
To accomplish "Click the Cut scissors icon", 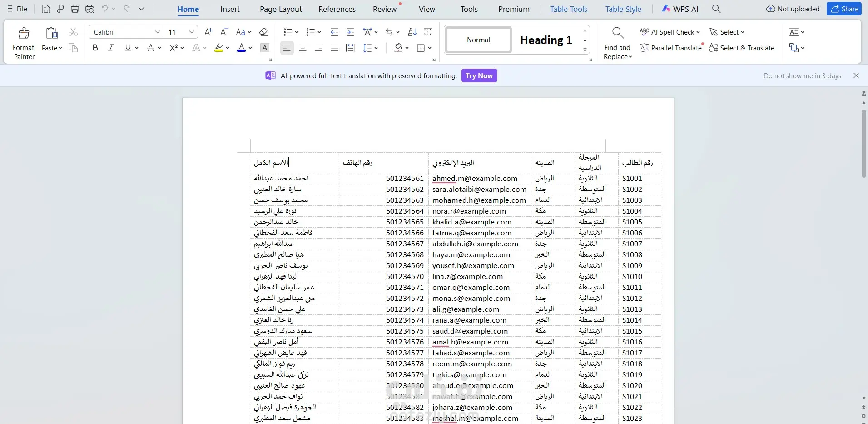I will coord(73,32).
